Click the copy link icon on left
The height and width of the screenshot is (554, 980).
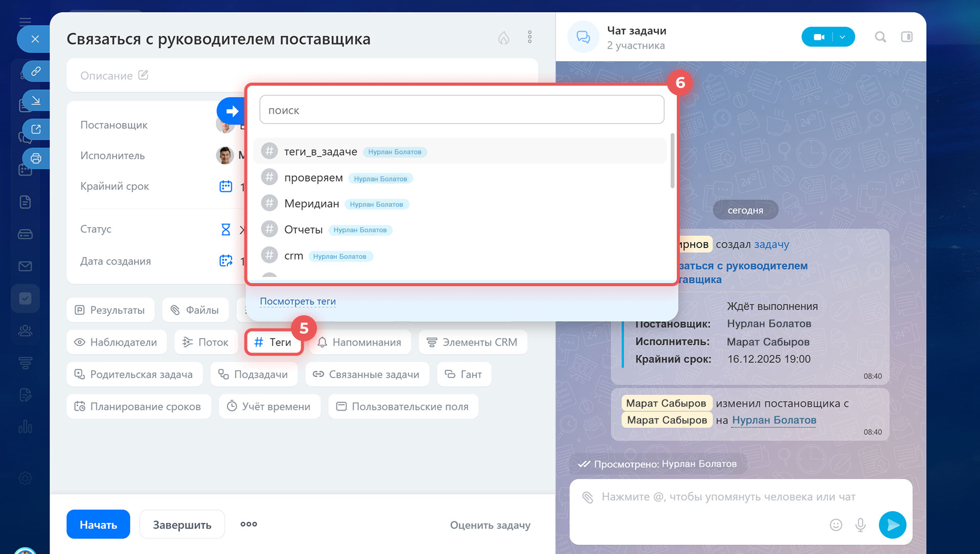pos(36,71)
